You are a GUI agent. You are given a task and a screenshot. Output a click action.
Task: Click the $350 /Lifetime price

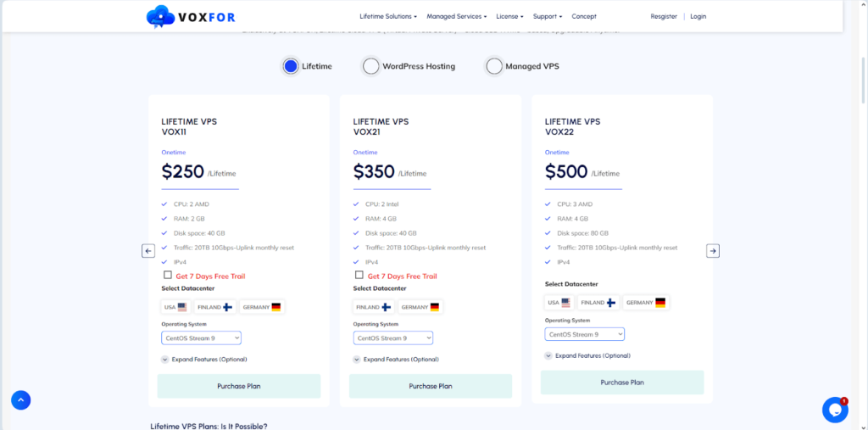(390, 172)
